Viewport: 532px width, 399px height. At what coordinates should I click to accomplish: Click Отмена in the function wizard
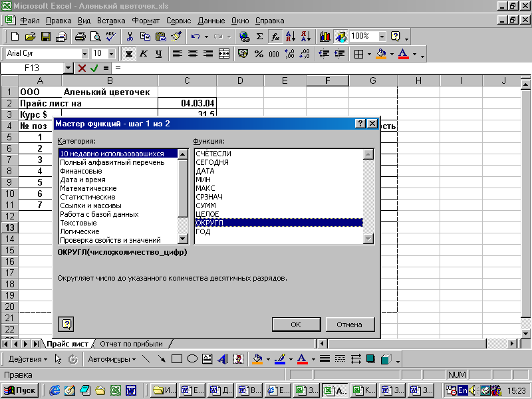[350, 325]
